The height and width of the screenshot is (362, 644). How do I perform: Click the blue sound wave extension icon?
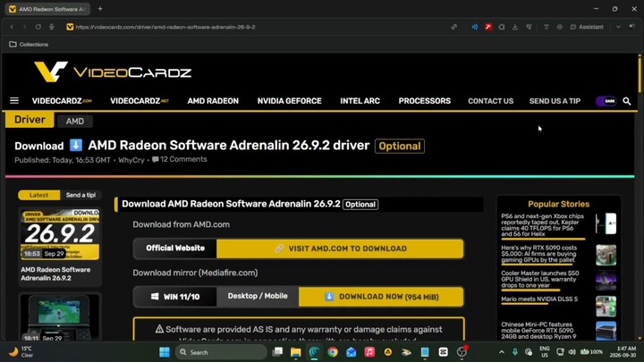pyautogui.click(x=474, y=27)
